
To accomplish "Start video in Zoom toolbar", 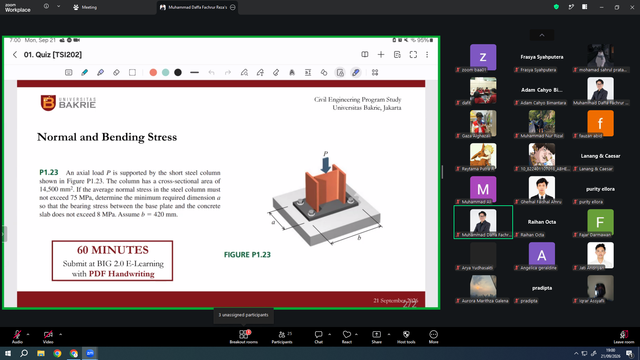I will point(48,337).
